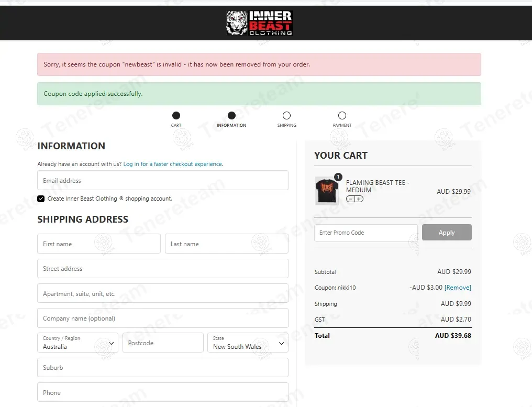Focus the Apartment, suite, unit field
Viewport: 532px width, 407px height.
click(x=163, y=293)
